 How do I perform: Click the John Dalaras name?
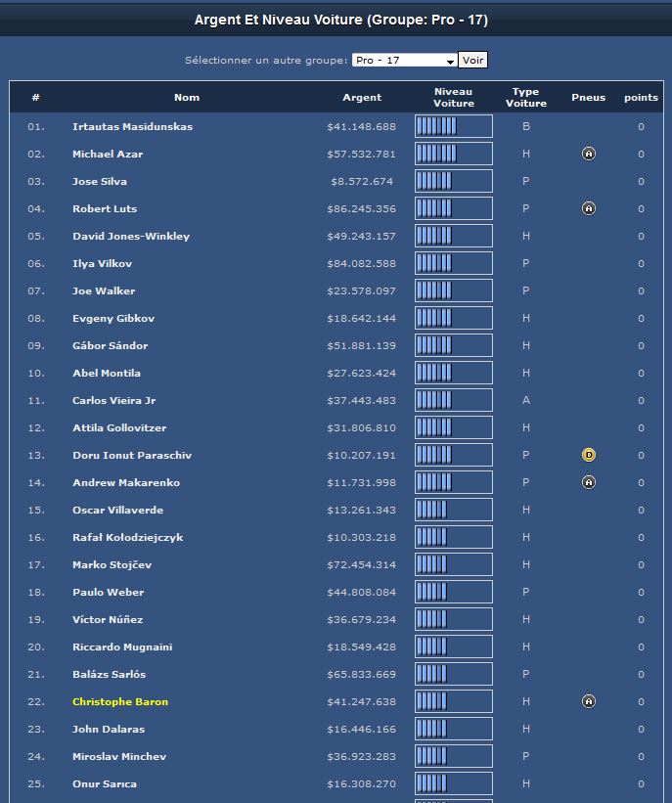click(x=109, y=729)
